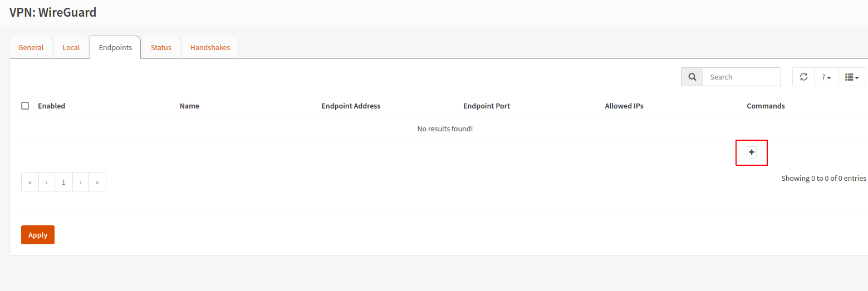Jump to first page of results
The image size is (868, 291).
click(30, 182)
